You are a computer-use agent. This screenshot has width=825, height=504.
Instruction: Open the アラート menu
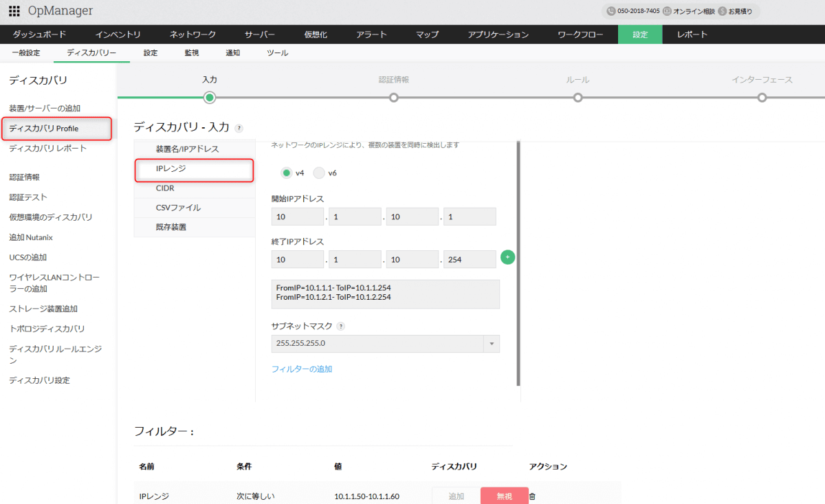click(371, 34)
